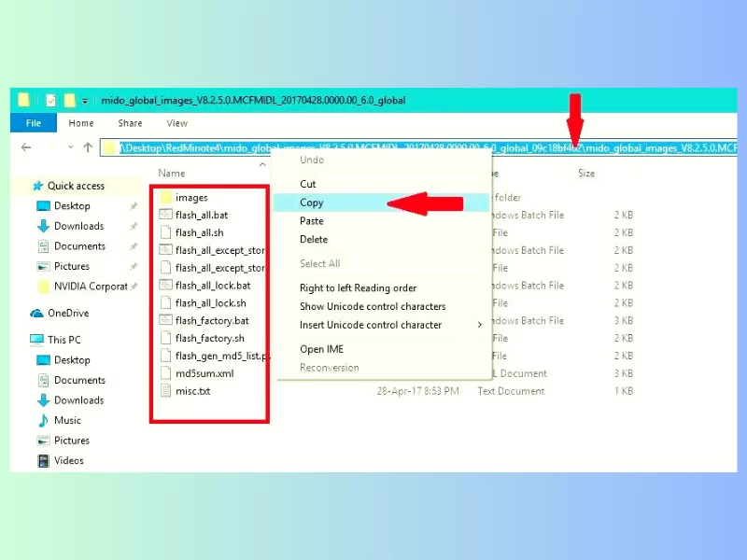Select the flash_all.bat batch file icon

(x=165, y=216)
